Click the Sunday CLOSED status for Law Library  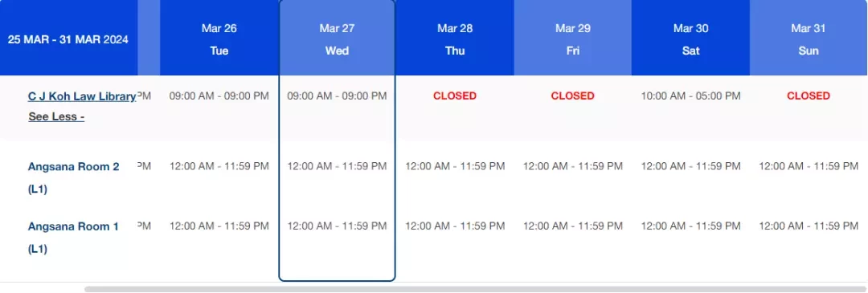pyautogui.click(x=809, y=96)
